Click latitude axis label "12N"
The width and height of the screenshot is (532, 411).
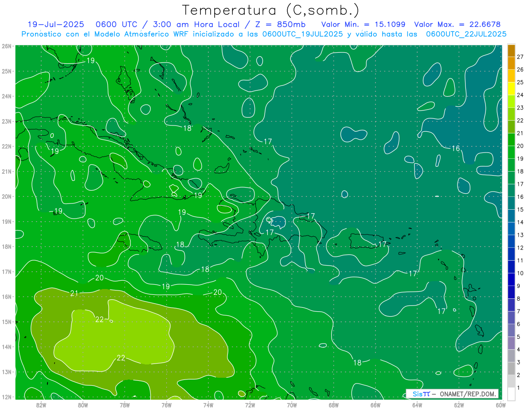tap(6, 397)
